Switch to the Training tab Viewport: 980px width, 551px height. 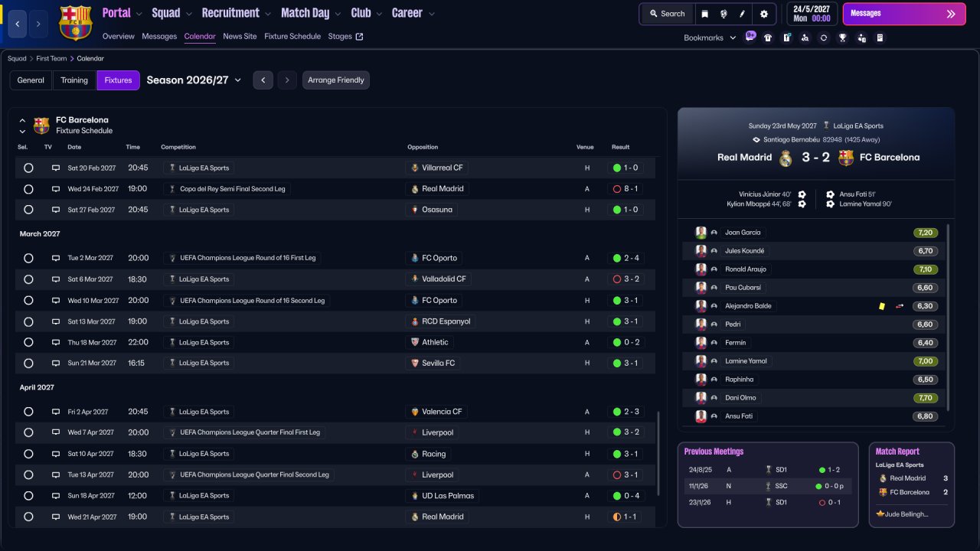(x=74, y=80)
